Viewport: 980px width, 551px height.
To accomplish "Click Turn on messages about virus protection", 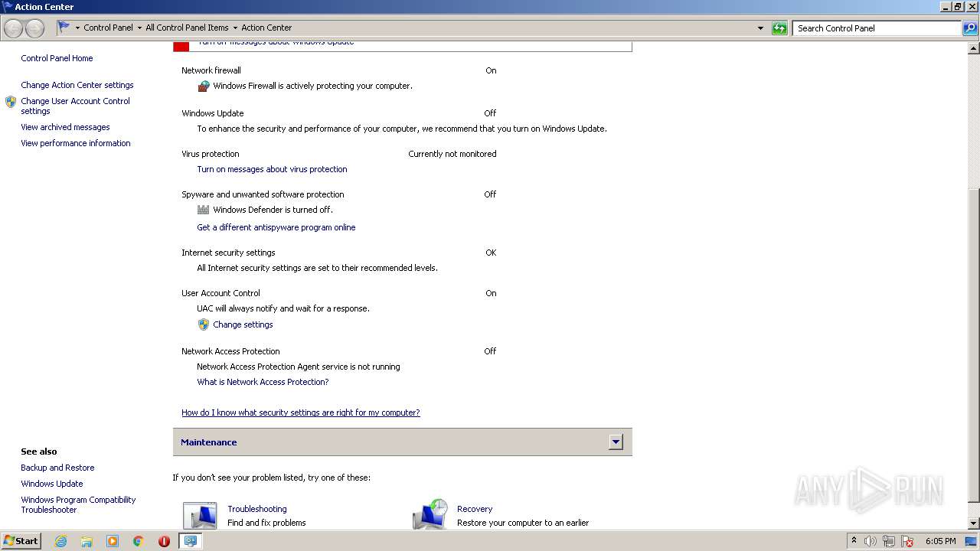I will coord(272,169).
